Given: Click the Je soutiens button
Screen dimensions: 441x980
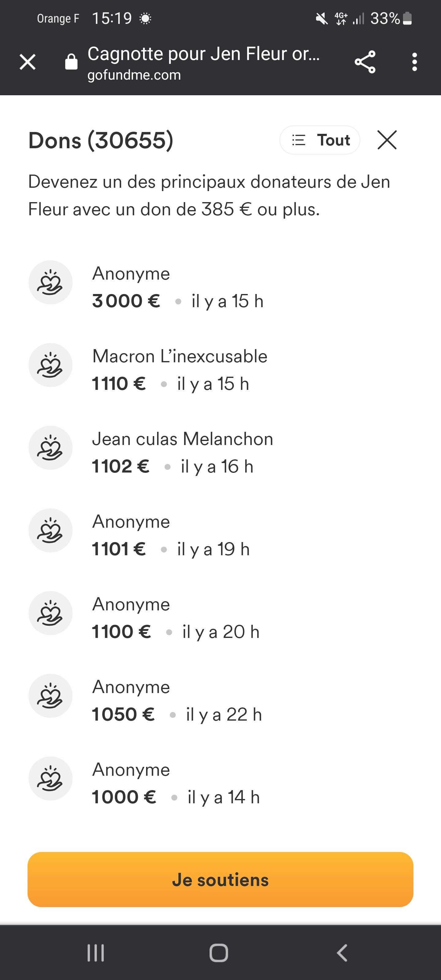Looking at the screenshot, I should 220,879.
